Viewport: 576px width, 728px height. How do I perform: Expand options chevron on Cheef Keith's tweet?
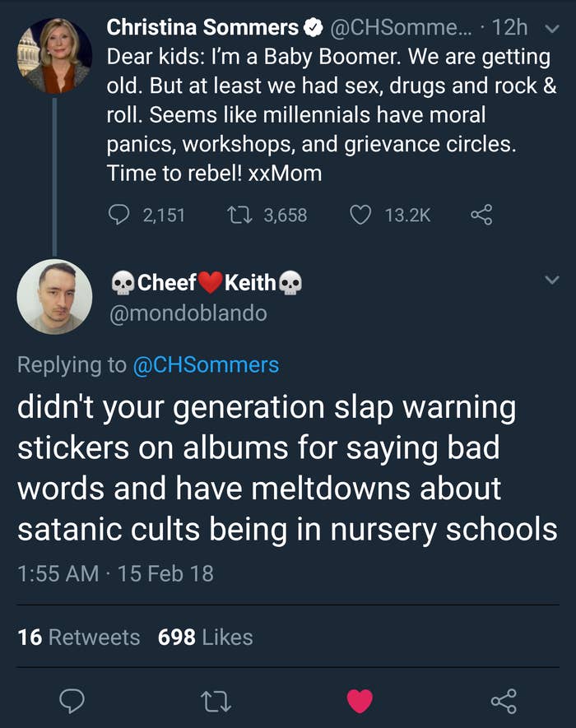[552, 281]
